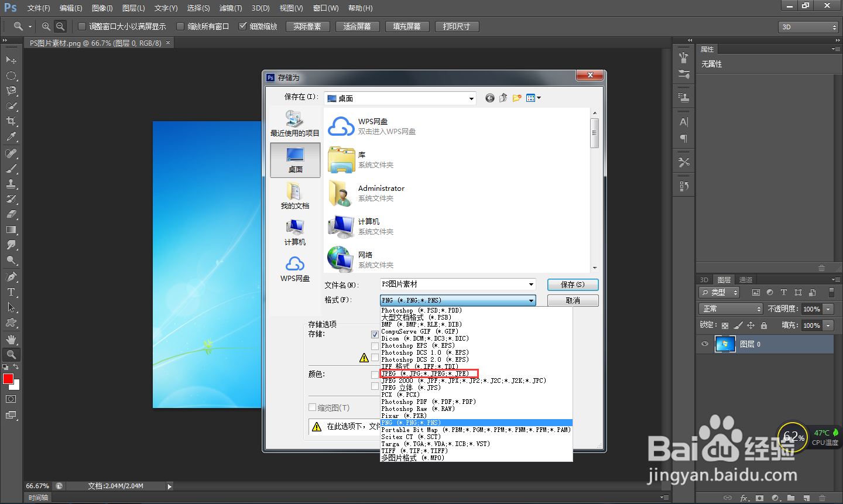Click 打印尺寸 button
This screenshot has width=843, height=504.
click(x=457, y=26)
